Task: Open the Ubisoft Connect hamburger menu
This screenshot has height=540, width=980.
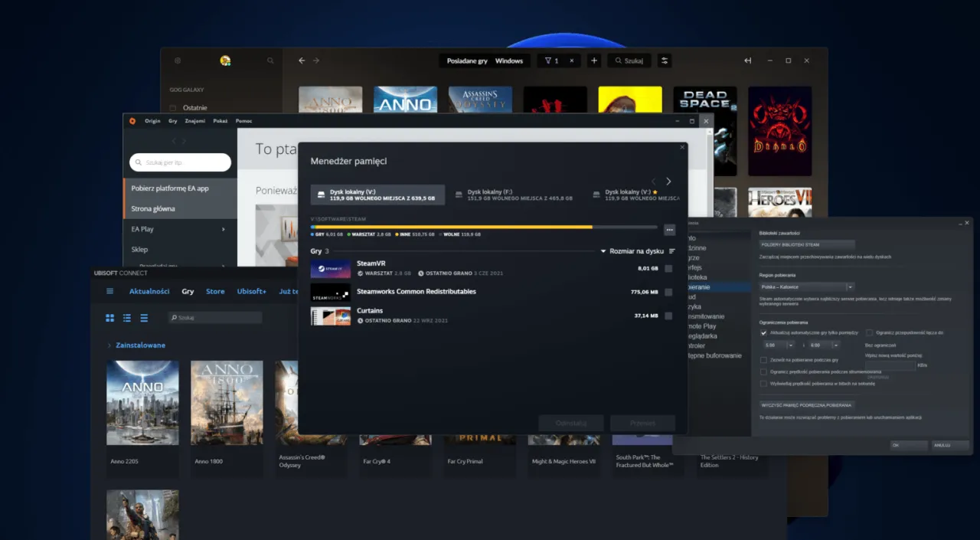Action: click(x=109, y=291)
